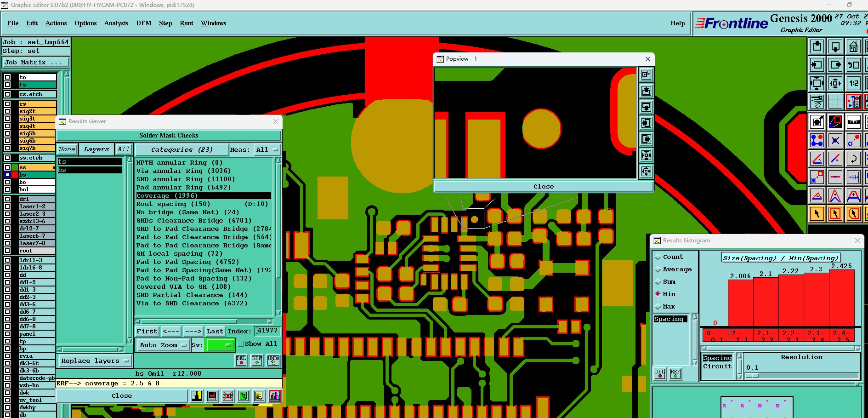The height and width of the screenshot is (418, 868).
Task: Click Close button in Popview window
Action: coord(544,186)
